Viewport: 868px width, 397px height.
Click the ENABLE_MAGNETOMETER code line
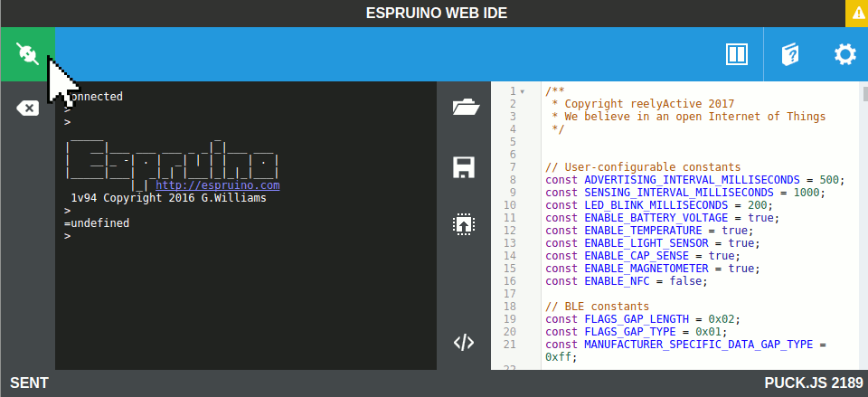click(x=653, y=268)
